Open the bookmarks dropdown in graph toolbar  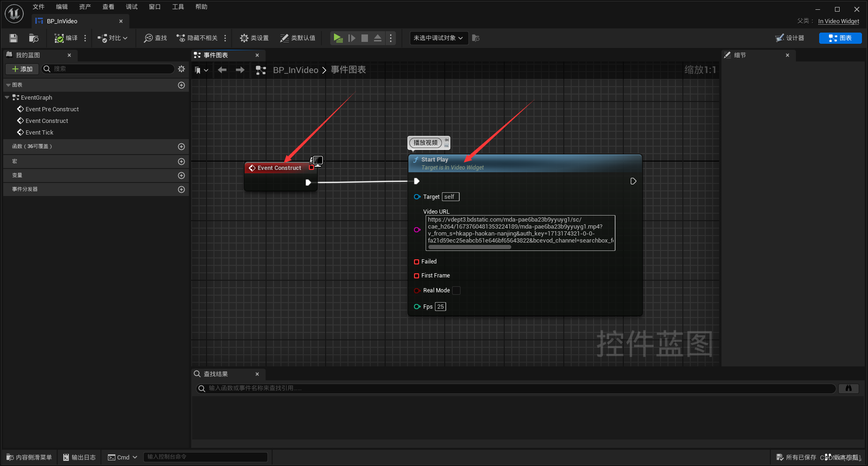(x=201, y=70)
